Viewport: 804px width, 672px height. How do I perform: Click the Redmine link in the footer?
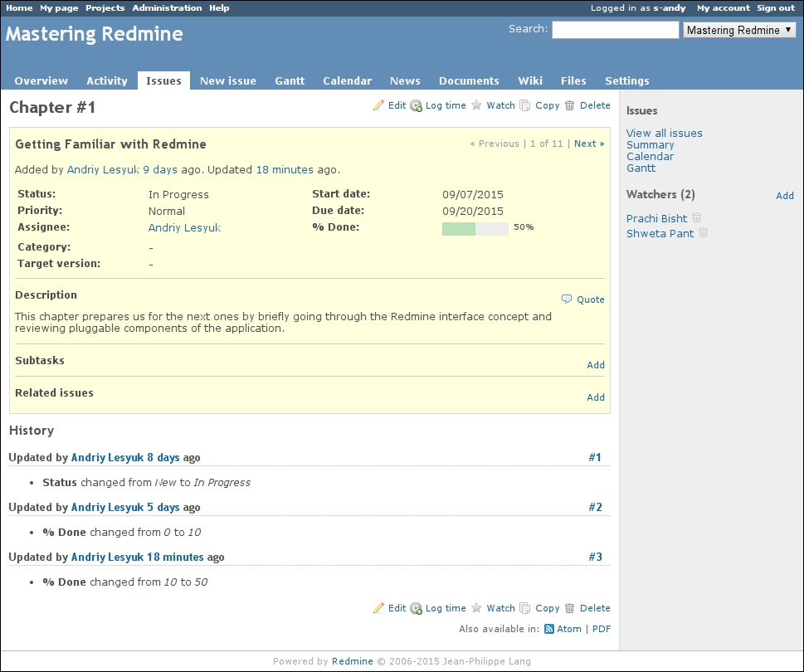tap(353, 661)
